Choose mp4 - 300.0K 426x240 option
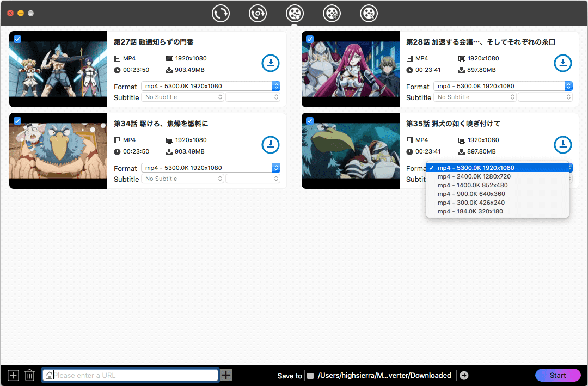The height and width of the screenshot is (386, 588). point(498,203)
